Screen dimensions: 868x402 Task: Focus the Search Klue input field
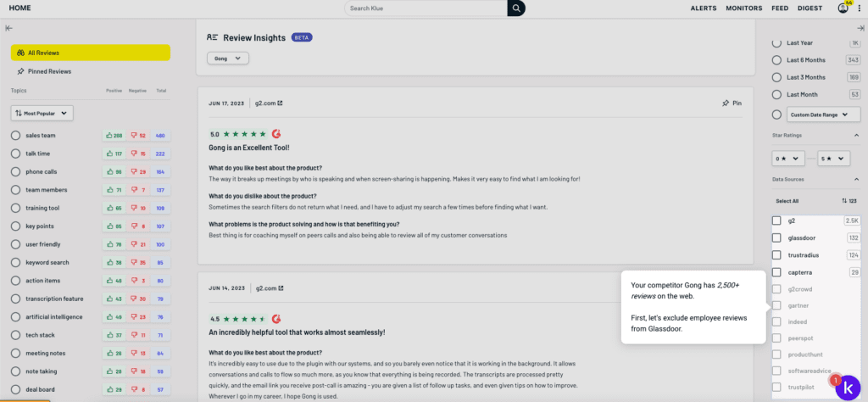click(x=426, y=8)
